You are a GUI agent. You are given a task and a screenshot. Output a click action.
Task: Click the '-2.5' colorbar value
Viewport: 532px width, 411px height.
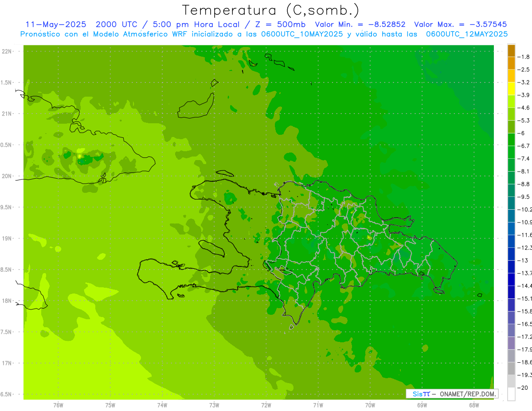[x=524, y=70]
